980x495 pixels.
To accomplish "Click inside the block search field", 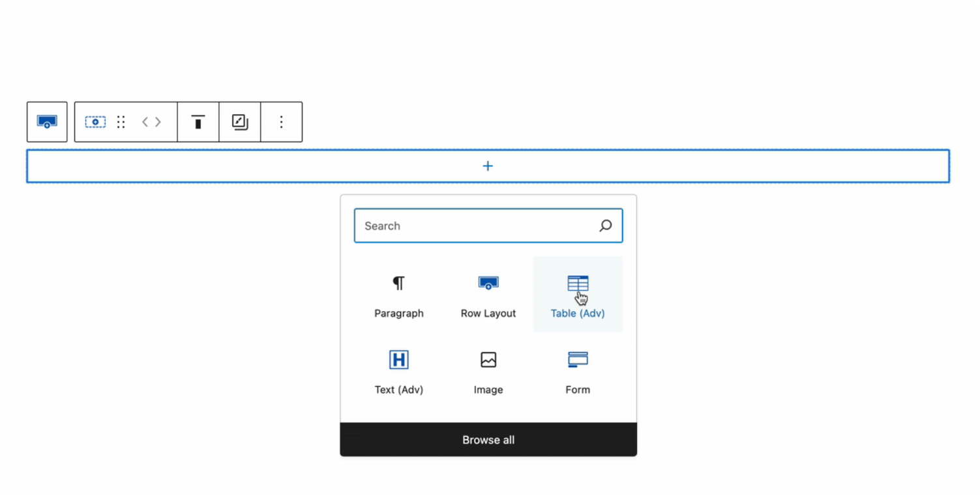I will pyautogui.click(x=456, y=225).
